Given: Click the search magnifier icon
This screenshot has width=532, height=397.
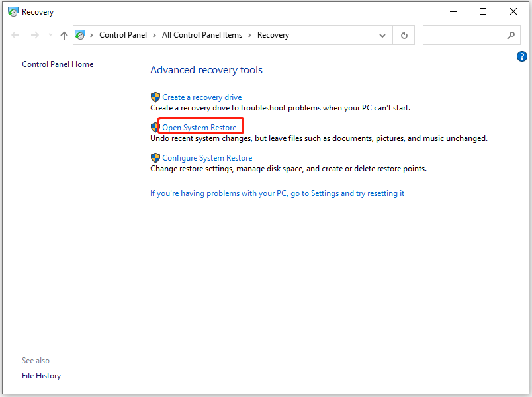Looking at the screenshot, I should 511,35.
